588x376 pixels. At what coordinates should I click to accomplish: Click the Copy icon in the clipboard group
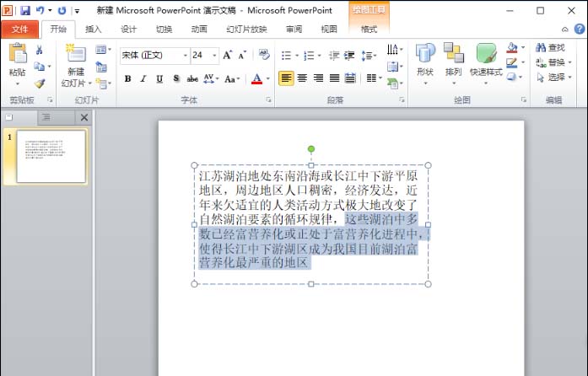(39, 67)
